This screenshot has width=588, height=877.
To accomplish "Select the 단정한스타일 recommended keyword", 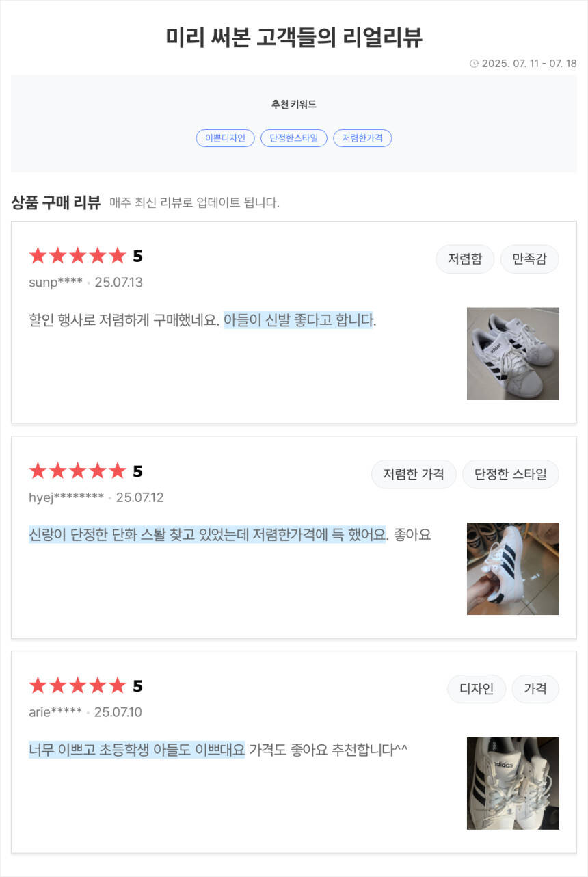I will point(294,138).
